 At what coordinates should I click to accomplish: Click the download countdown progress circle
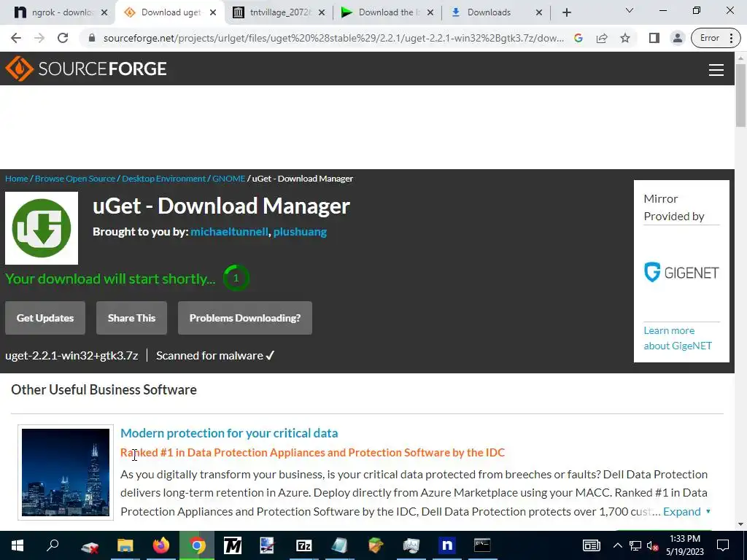pos(236,278)
